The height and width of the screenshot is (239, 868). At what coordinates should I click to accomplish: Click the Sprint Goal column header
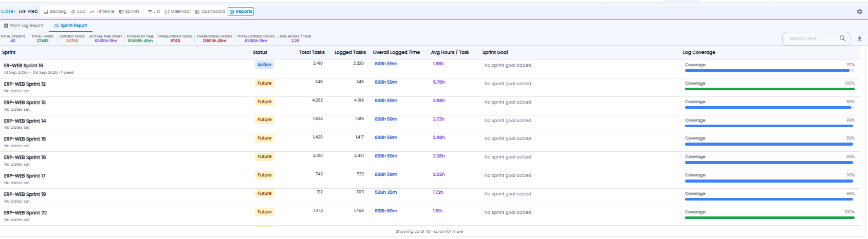coord(495,52)
